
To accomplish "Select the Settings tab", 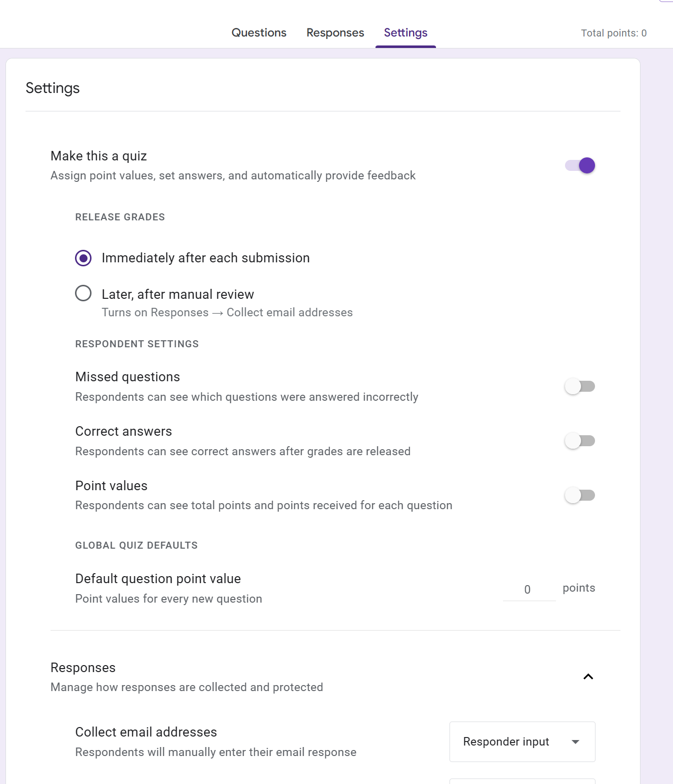I will coord(405,33).
